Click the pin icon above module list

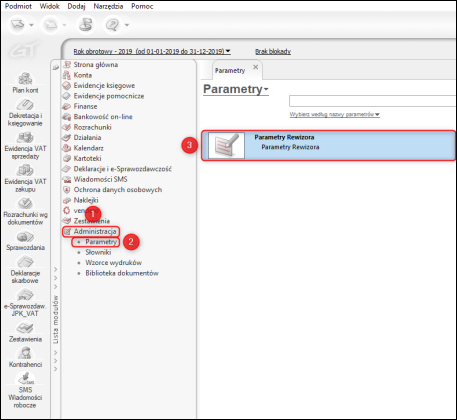(55, 67)
